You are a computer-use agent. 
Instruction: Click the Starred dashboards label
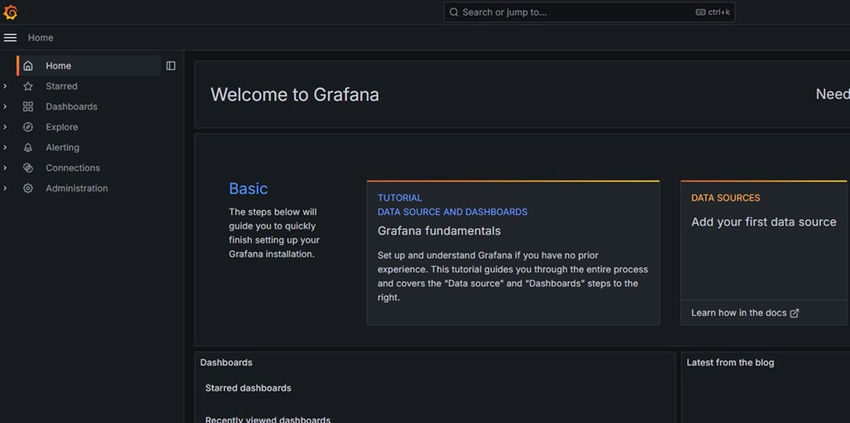coord(248,388)
